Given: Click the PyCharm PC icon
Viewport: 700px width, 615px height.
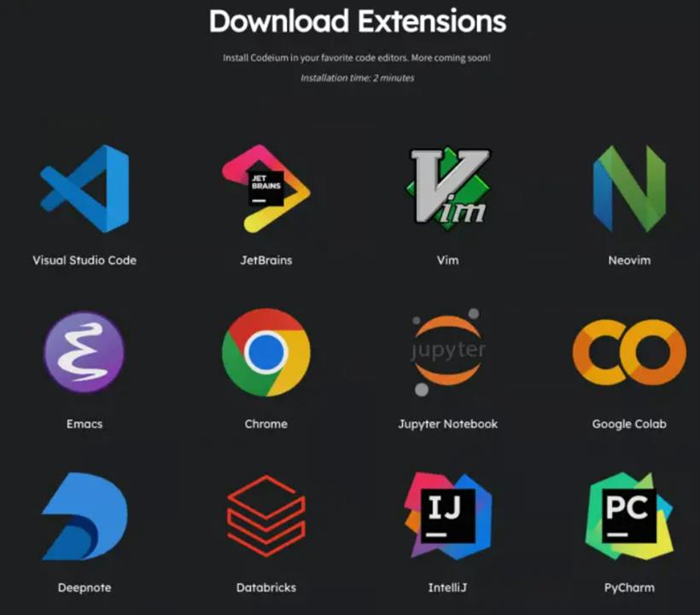Looking at the screenshot, I should click(x=629, y=516).
